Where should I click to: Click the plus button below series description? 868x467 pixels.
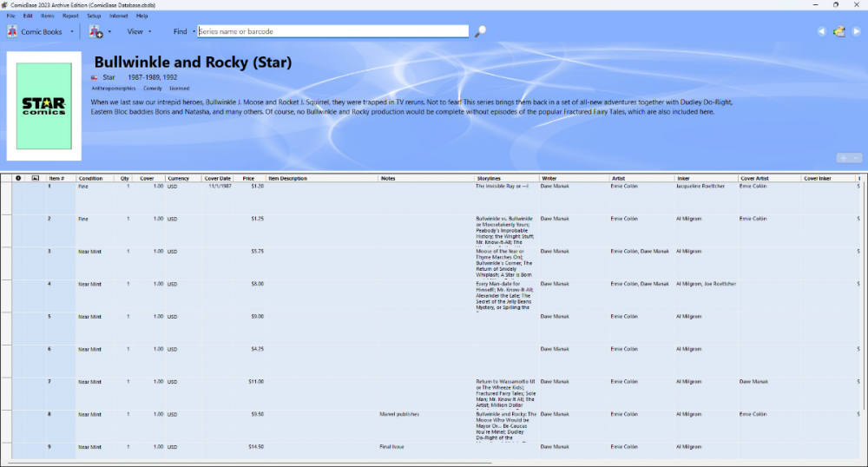843,158
